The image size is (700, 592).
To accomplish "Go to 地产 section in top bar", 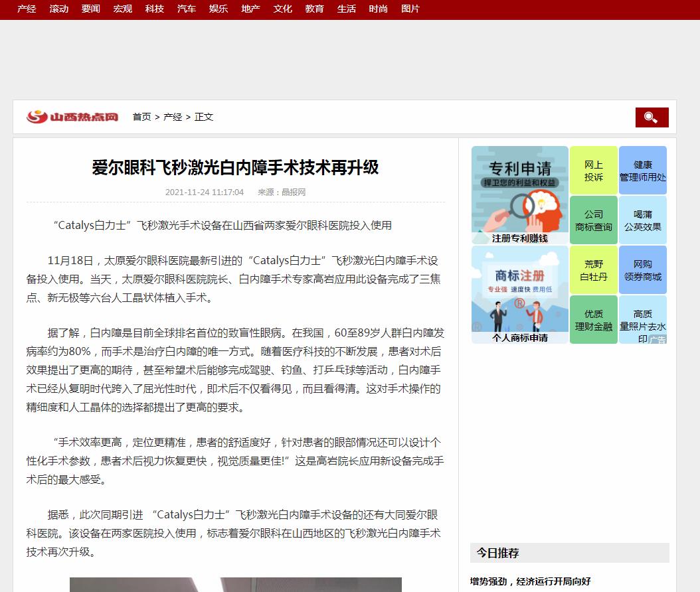I will click(250, 9).
